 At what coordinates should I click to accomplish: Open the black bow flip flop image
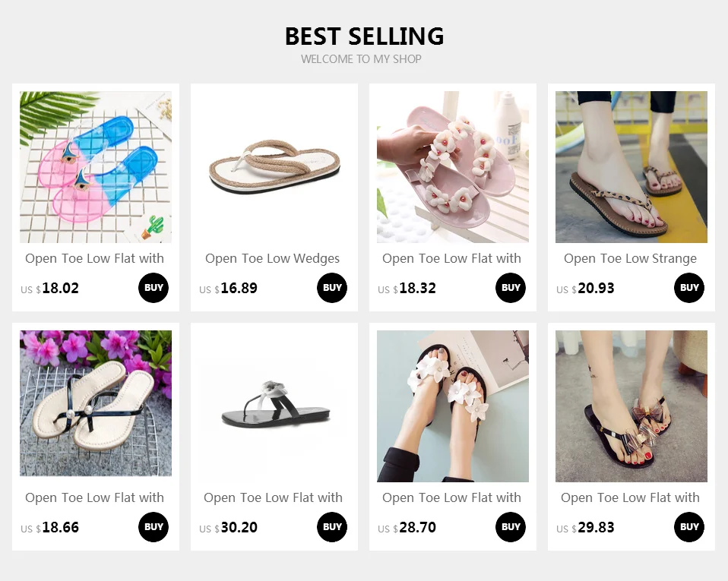coord(631,406)
